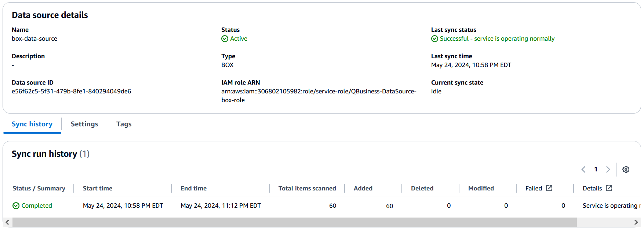Click the Added count value 60
Image resolution: width=644 pixels, height=230 pixels.
click(x=390, y=206)
